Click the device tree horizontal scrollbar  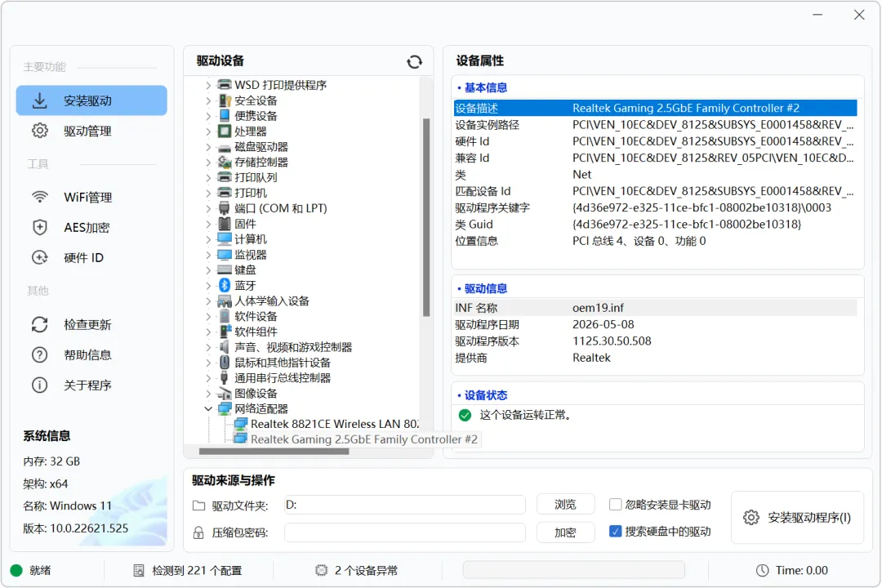pyautogui.click(x=274, y=452)
